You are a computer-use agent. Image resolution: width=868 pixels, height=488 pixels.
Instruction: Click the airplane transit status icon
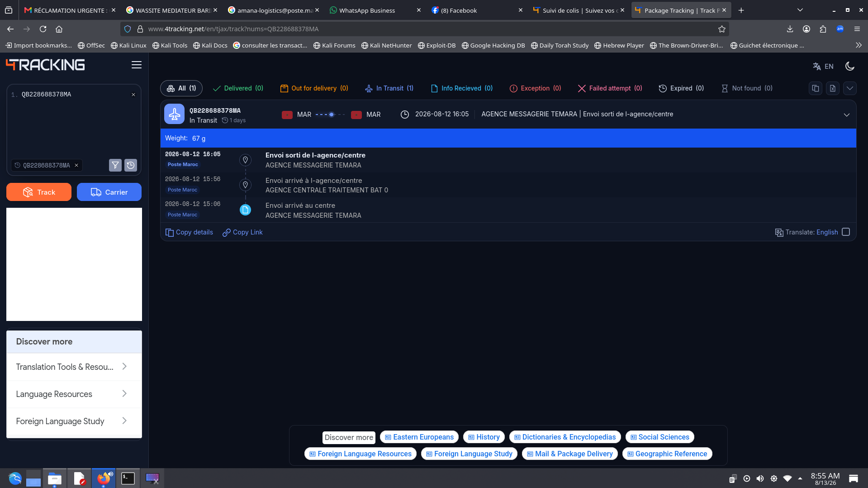[174, 114]
